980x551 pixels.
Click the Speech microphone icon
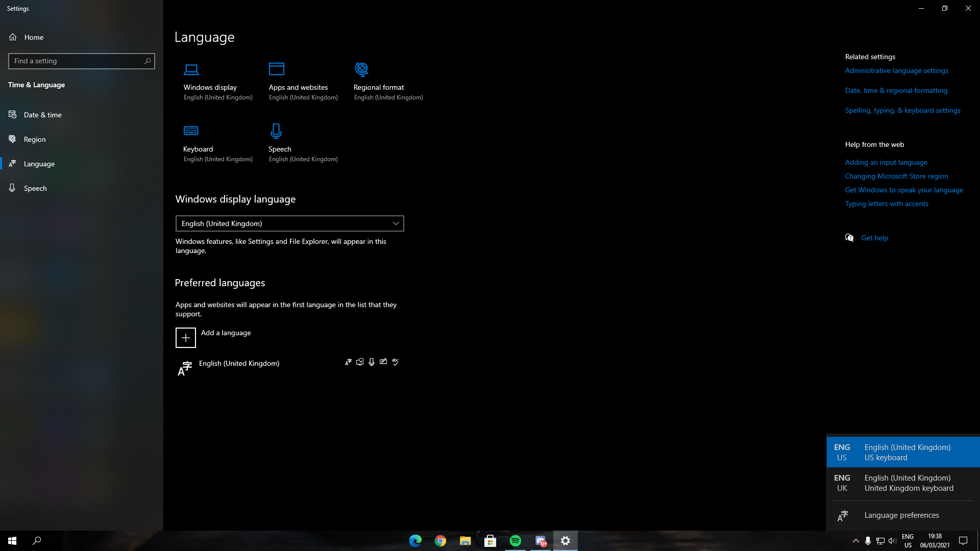tap(276, 131)
